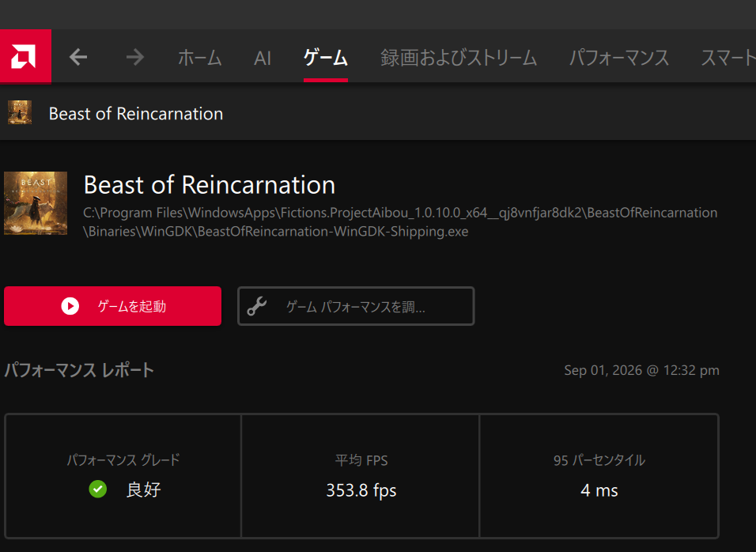Click Beast of Reincarnation breadcrumb title
Image resolution: width=756 pixels, height=552 pixels.
coord(136,114)
